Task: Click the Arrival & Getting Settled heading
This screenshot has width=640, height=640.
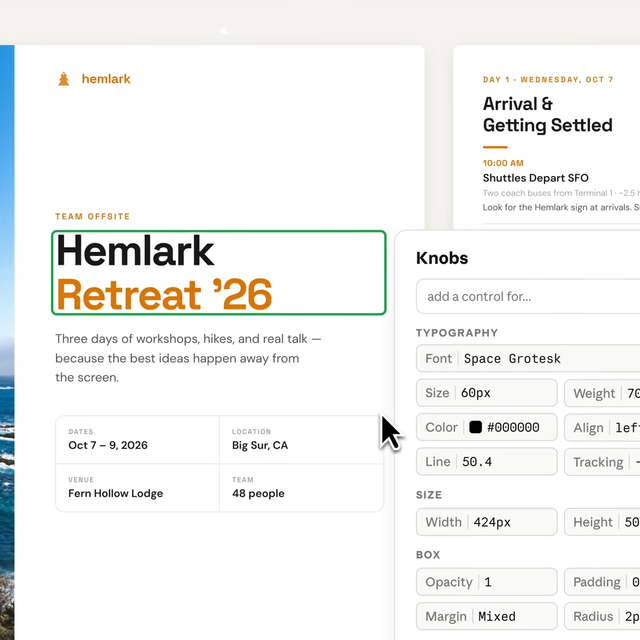Action: pyautogui.click(x=547, y=114)
